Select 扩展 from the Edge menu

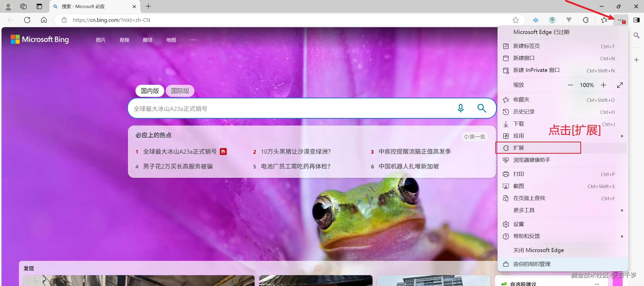[x=519, y=148]
